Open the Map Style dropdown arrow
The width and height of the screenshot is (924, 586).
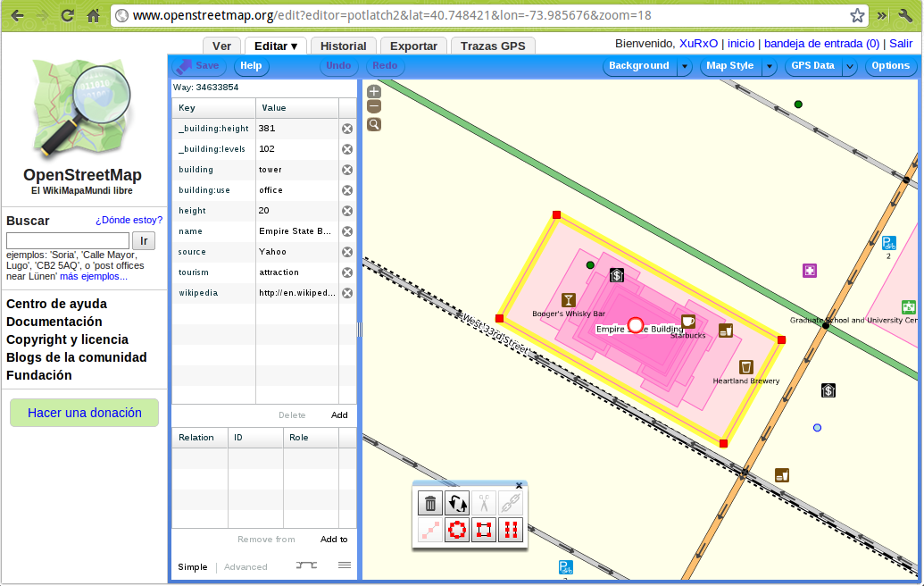(x=769, y=66)
